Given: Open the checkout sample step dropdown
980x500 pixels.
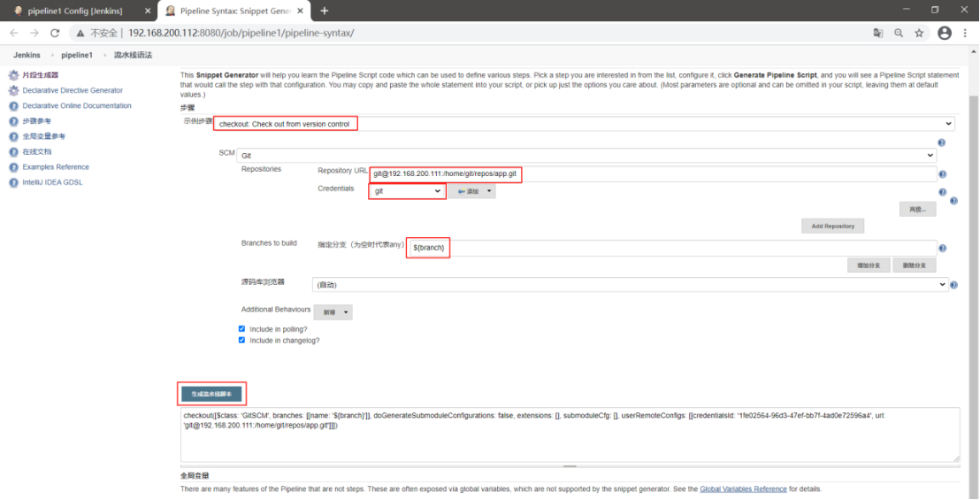Looking at the screenshot, I should click(x=584, y=124).
